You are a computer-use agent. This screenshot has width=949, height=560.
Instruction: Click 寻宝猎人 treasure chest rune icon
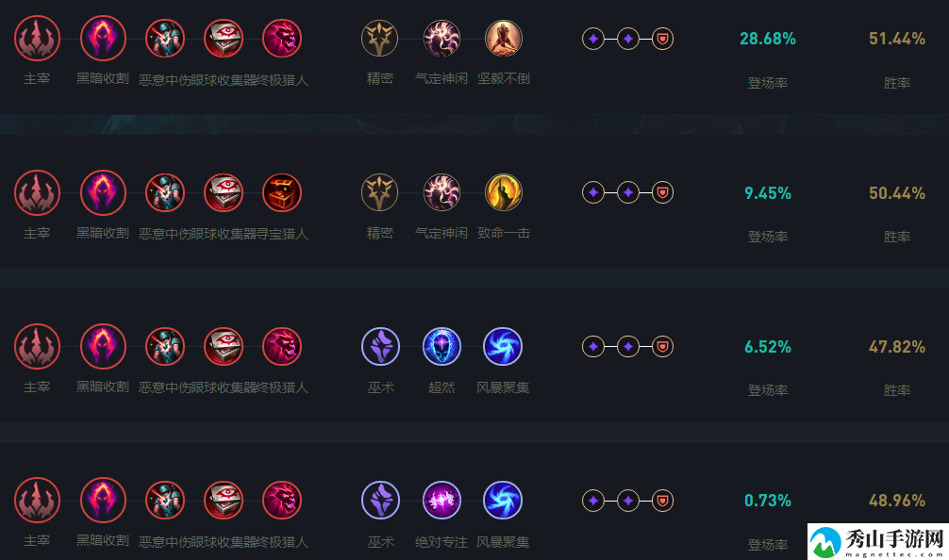coord(282,193)
